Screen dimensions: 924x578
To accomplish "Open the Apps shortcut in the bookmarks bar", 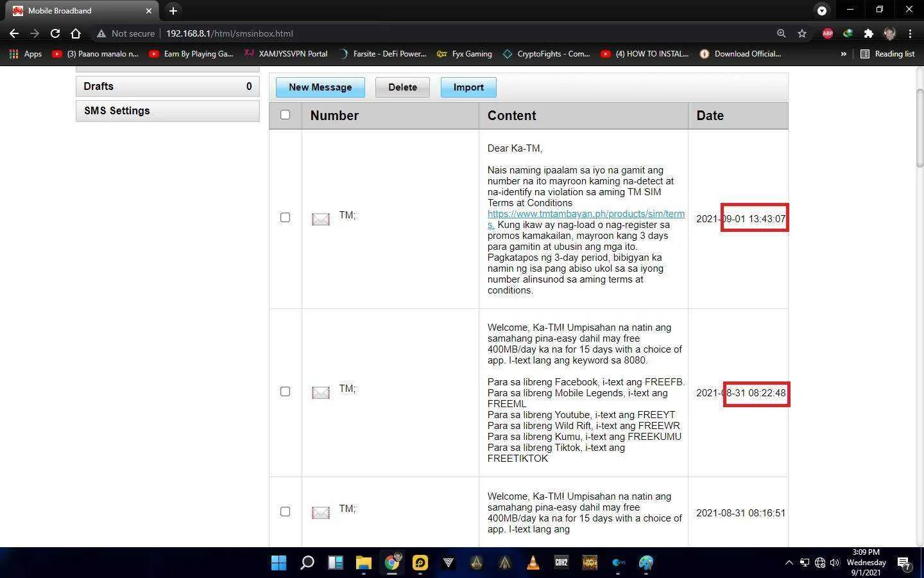I will [x=26, y=54].
